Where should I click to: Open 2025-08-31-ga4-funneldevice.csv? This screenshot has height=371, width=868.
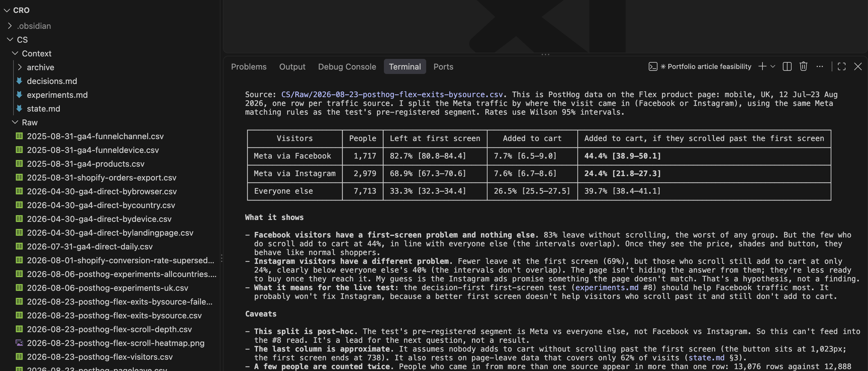click(x=93, y=150)
